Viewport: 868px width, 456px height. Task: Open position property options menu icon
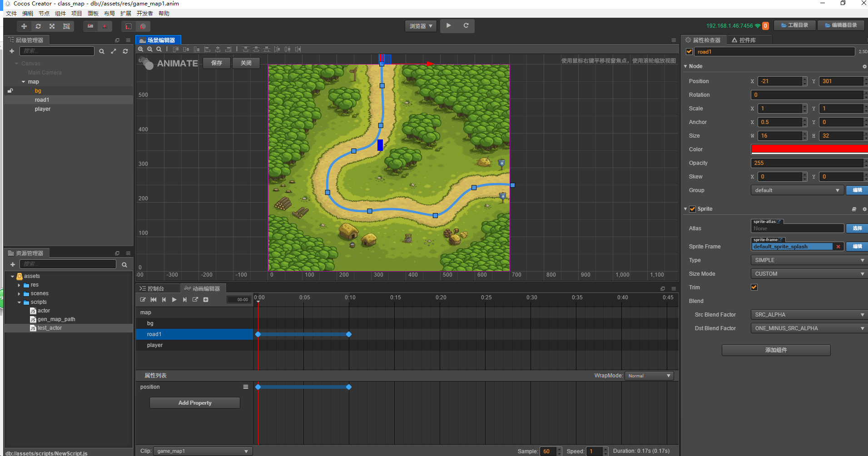246,387
